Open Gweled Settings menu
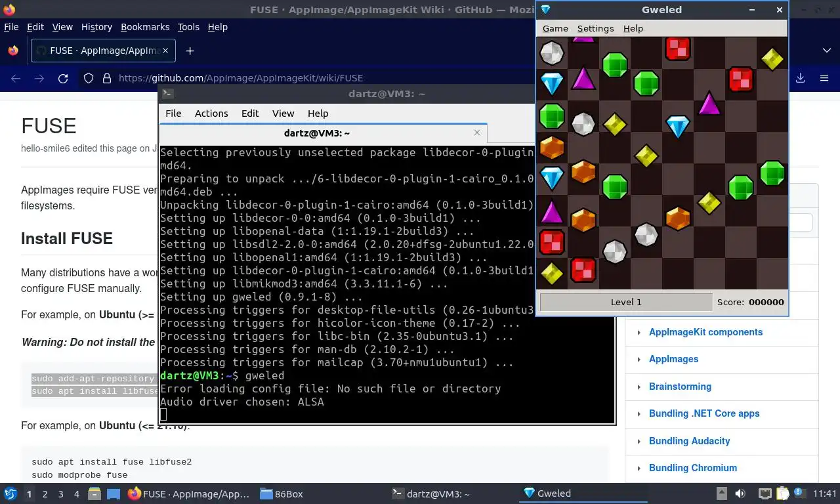The height and width of the screenshot is (504, 840). click(x=595, y=28)
